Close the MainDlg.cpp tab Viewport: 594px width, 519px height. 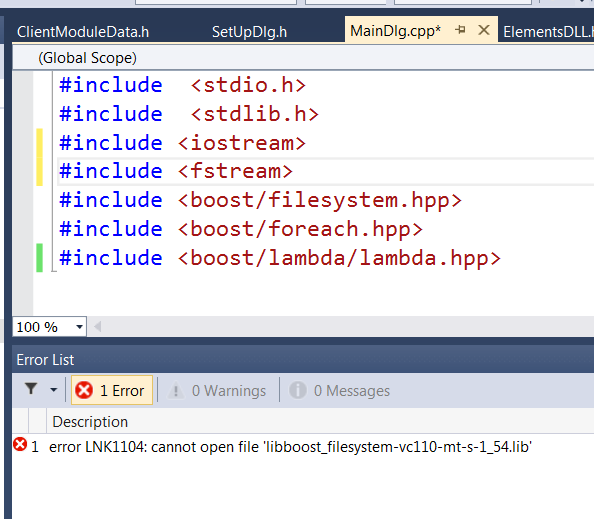[484, 30]
